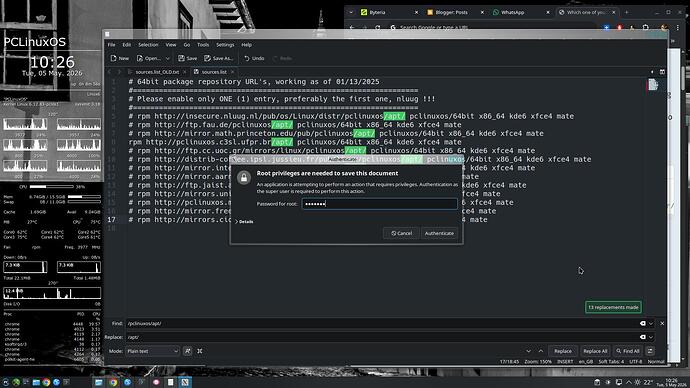Click the split view icon at tab bar right
This screenshot has width=690, height=388.
point(662,72)
